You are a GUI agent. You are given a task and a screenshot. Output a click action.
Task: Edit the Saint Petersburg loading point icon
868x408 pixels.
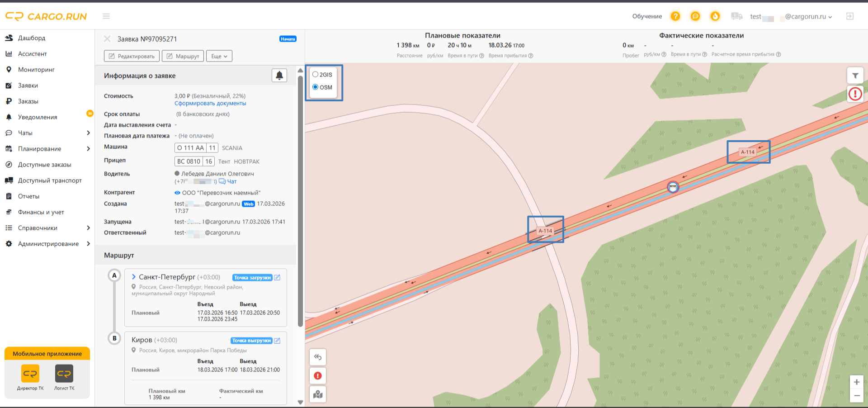point(277,278)
